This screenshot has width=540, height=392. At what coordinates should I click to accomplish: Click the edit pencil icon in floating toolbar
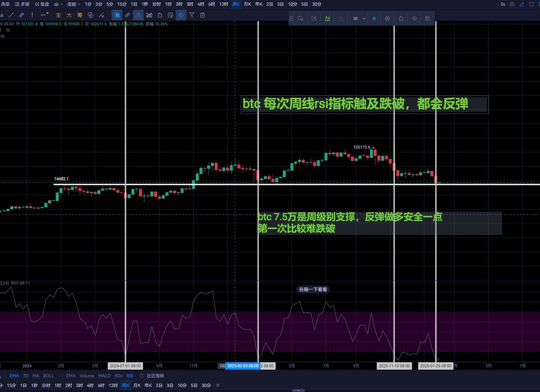(314, 18)
